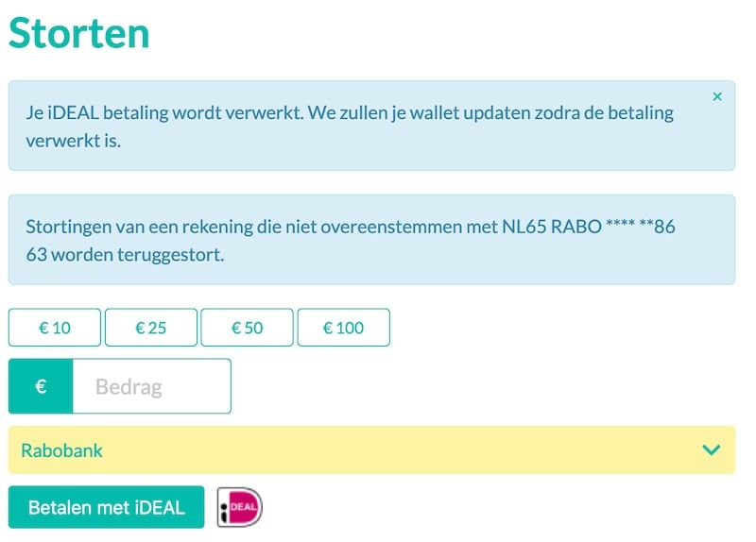Click the 'Rabobank' label in yellow selector
This screenshot has width=756, height=542.
(x=61, y=450)
